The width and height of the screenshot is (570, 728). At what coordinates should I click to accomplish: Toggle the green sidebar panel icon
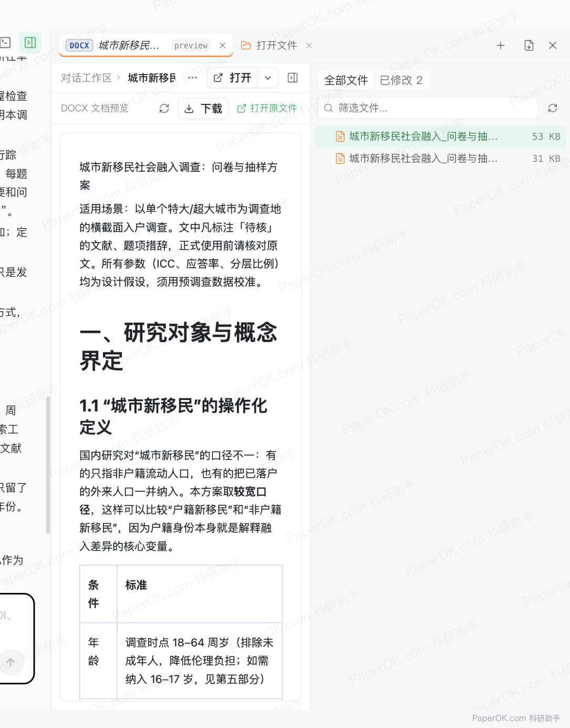point(30,43)
